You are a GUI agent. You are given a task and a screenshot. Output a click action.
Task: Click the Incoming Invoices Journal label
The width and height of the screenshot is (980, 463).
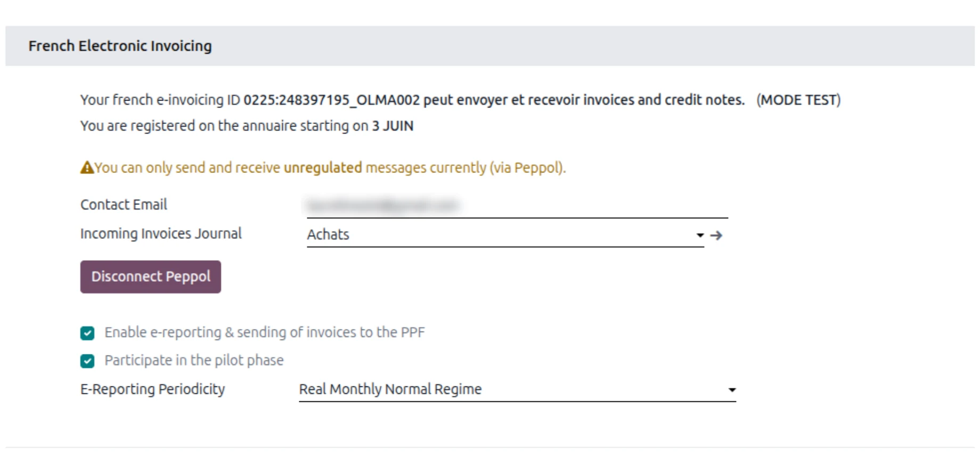tap(161, 234)
